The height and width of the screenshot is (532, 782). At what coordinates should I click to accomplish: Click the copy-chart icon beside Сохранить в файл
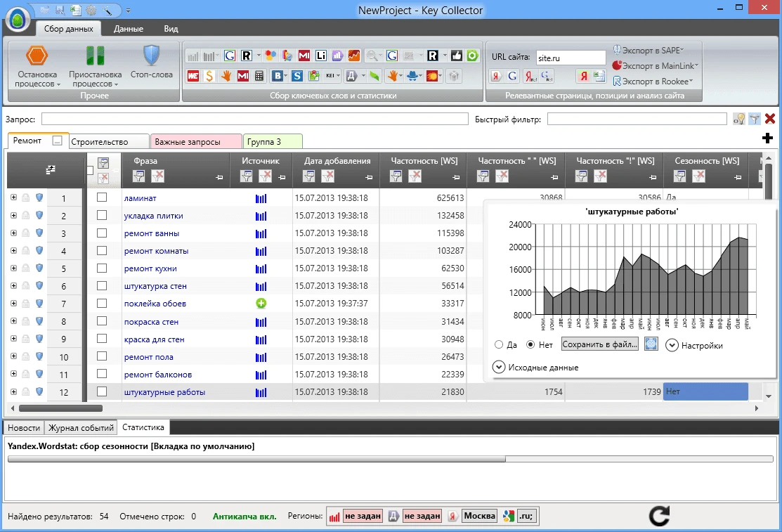tap(651, 344)
